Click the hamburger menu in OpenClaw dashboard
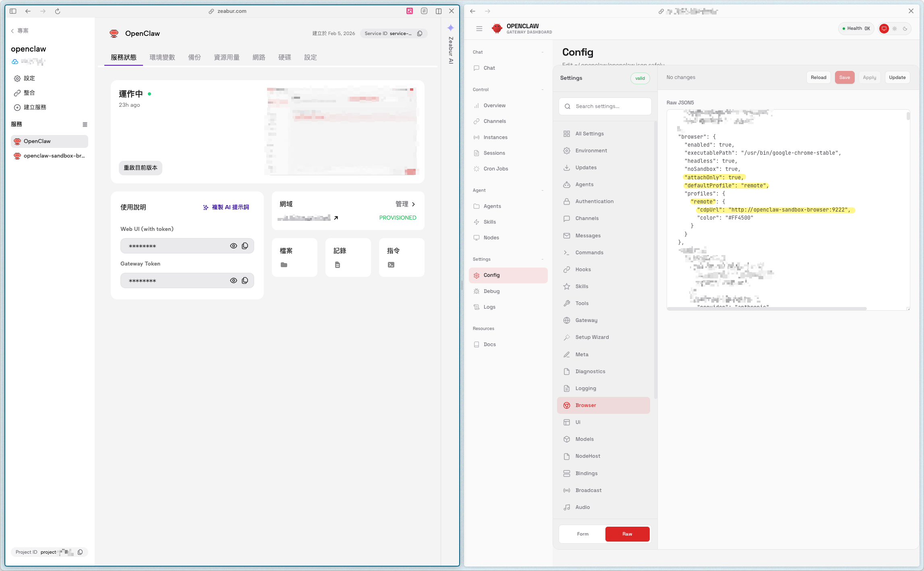 (x=479, y=29)
